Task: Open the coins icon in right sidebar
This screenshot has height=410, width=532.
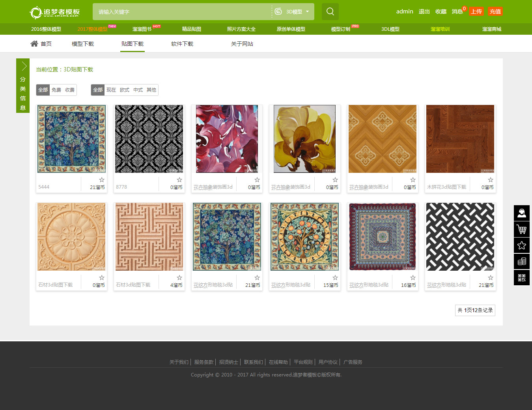Action: pos(521,262)
